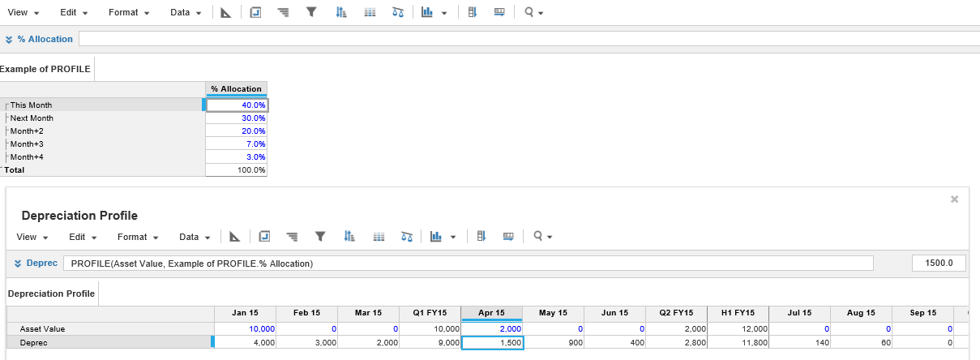Screen dimensions: 980x360
Task: Click the 20.0% allocation cell
Action: coord(237,131)
